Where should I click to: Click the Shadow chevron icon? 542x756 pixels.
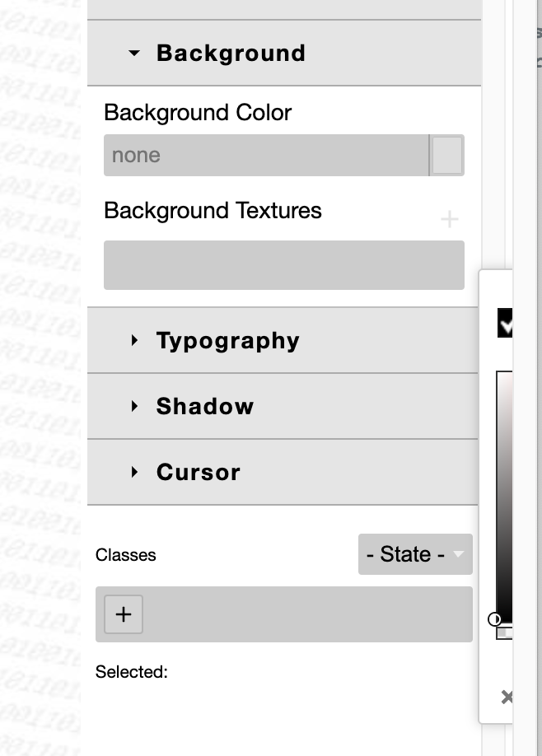pos(135,406)
